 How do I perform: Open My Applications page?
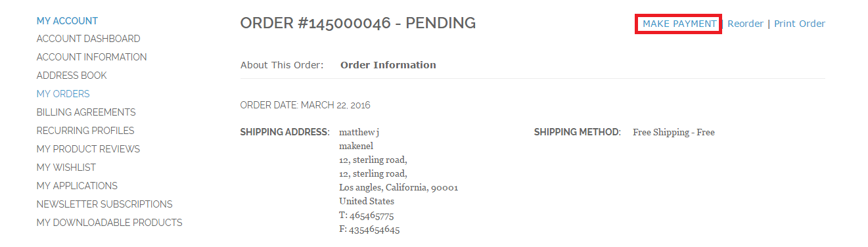click(77, 186)
